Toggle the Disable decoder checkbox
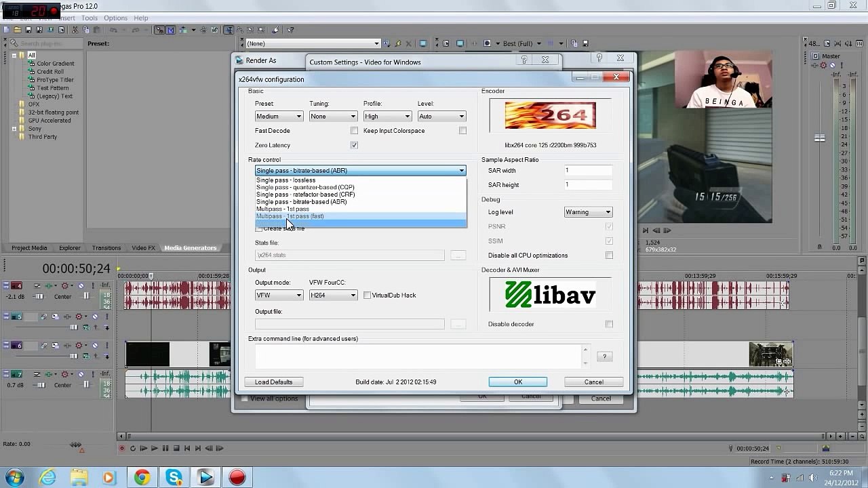868x488 pixels. tap(609, 324)
